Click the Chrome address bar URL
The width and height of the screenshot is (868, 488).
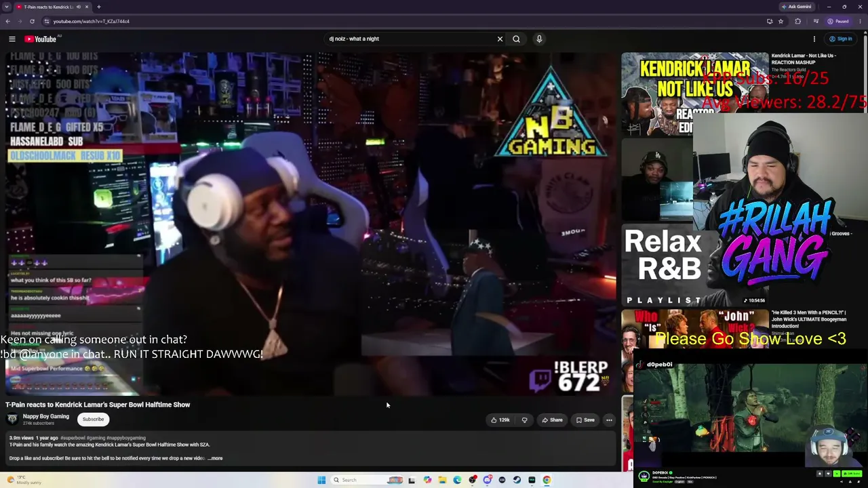tap(92, 21)
